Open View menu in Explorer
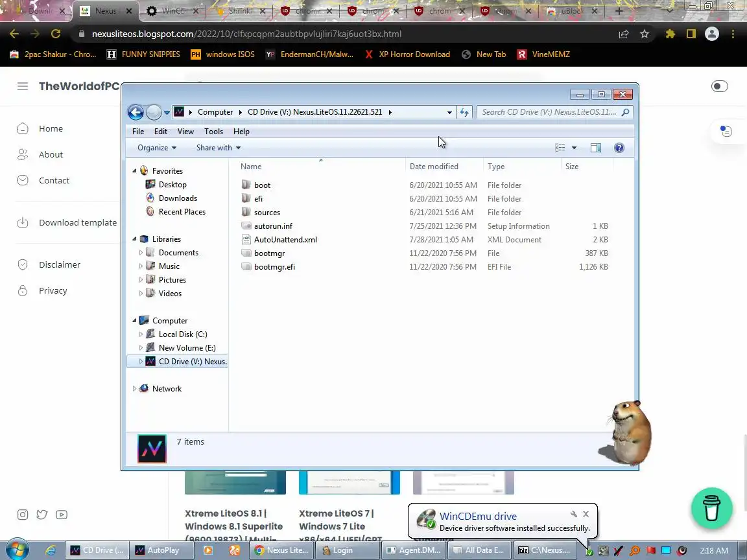Viewport: 747px width, 560px height. coord(185,132)
